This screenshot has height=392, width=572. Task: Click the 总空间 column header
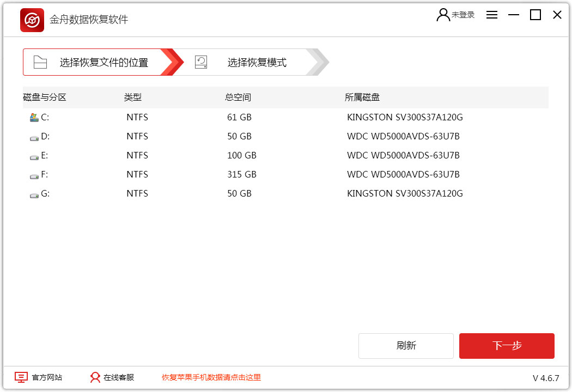pos(238,97)
